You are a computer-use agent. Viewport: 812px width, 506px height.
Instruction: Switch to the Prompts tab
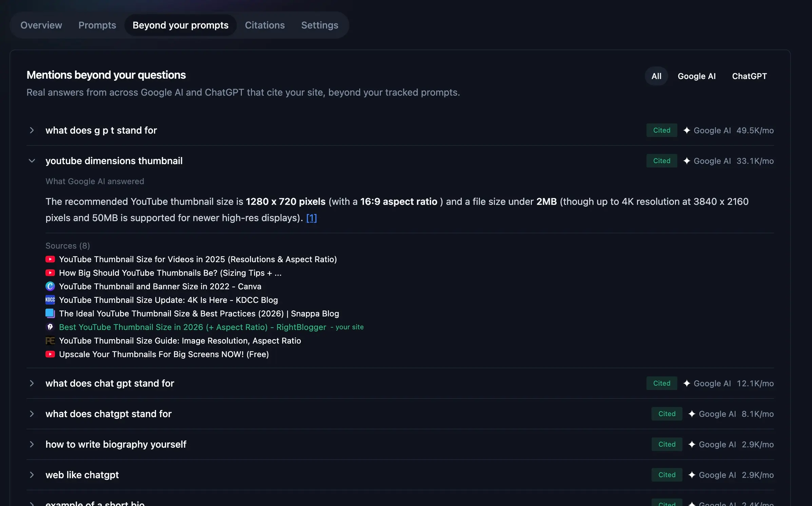pyautogui.click(x=97, y=25)
